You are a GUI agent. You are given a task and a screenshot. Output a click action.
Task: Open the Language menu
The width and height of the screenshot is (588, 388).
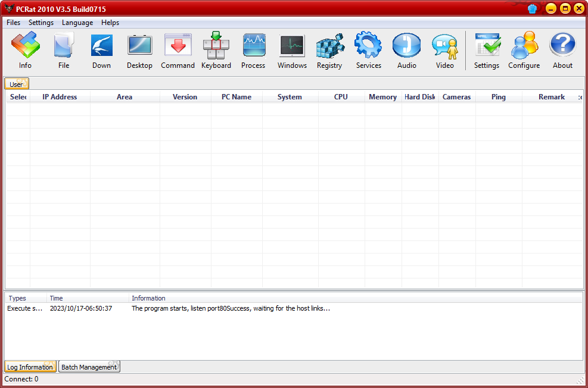(x=77, y=23)
